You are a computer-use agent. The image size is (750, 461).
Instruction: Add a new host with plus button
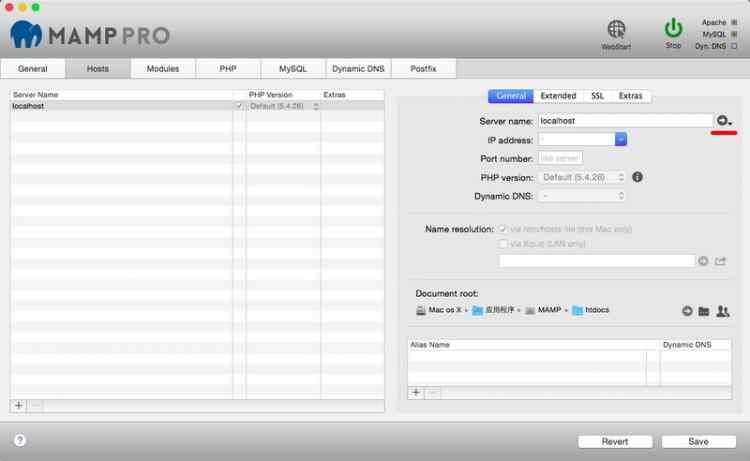[x=19, y=406]
